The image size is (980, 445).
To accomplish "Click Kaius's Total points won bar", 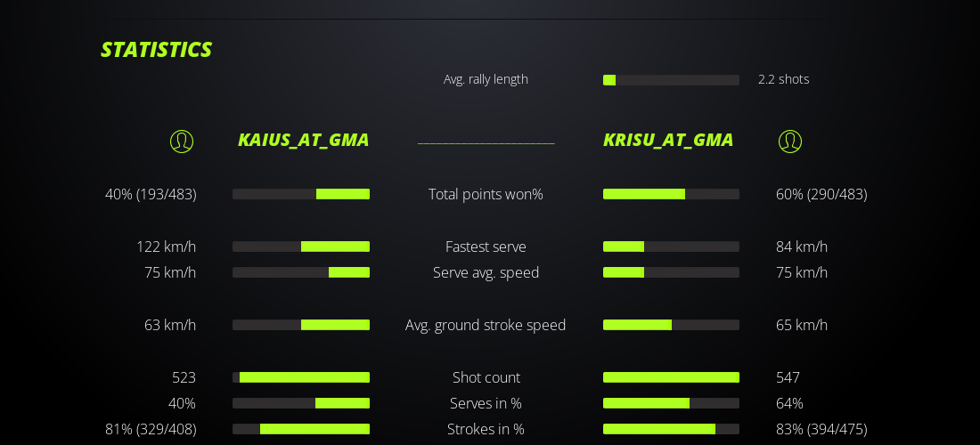I will tap(301, 194).
